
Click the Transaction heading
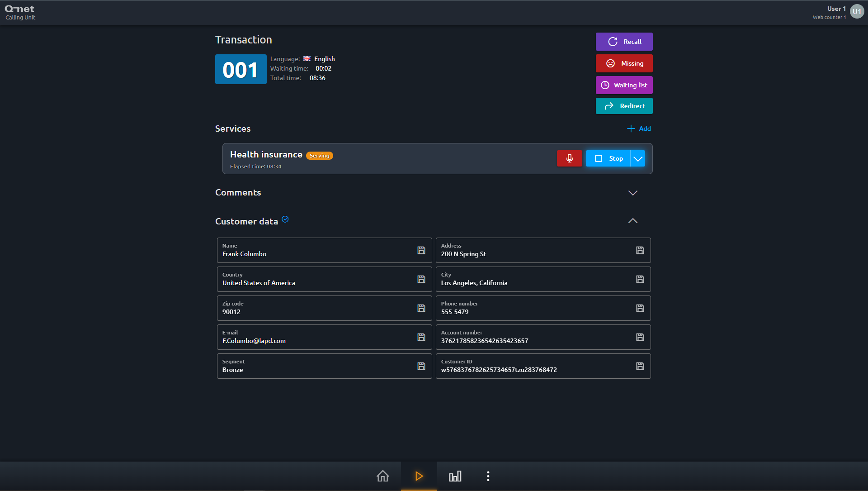pos(244,40)
